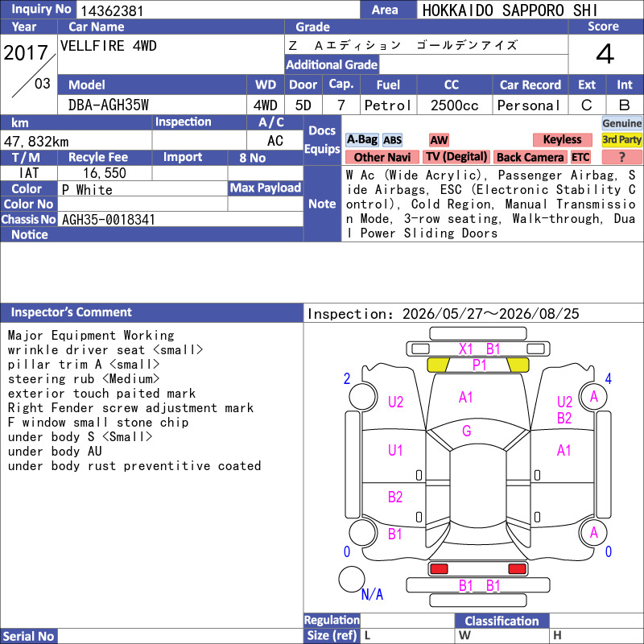Click the red question mark badge

tap(621, 157)
